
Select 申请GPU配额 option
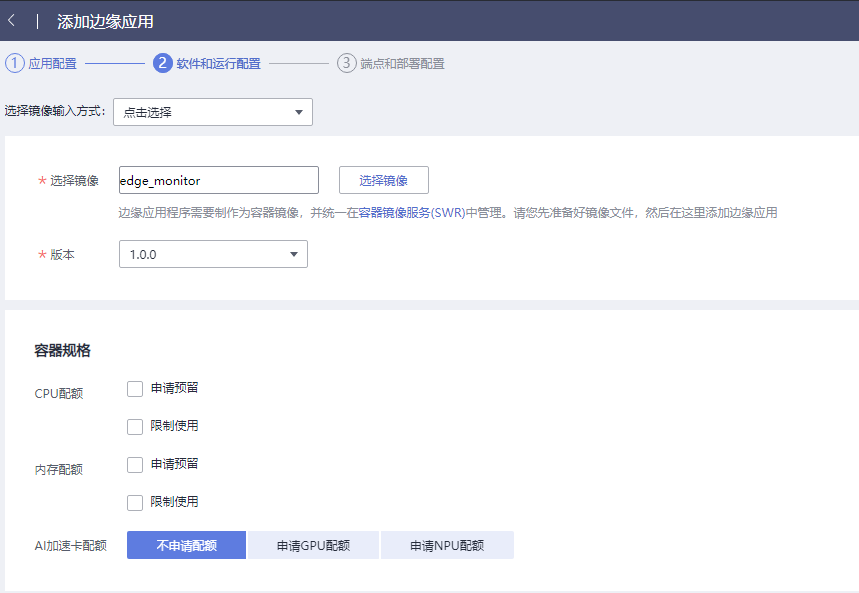pos(313,545)
